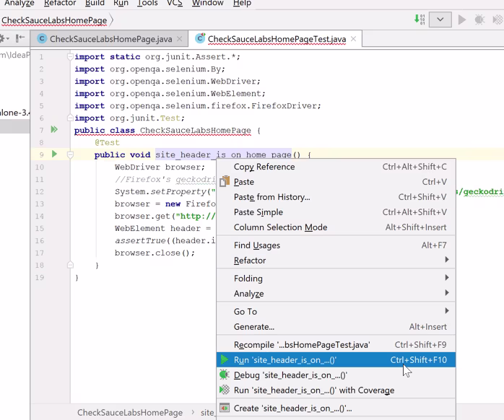Select Paste in context menu
The height and width of the screenshot is (420, 504).
[x=336, y=182]
